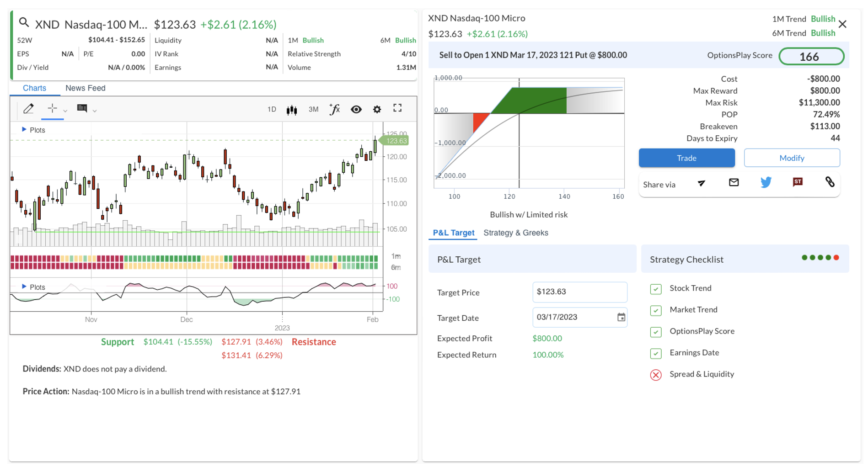Open the P&L Target tab
868x467 pixels.
(x=453, y=233)
